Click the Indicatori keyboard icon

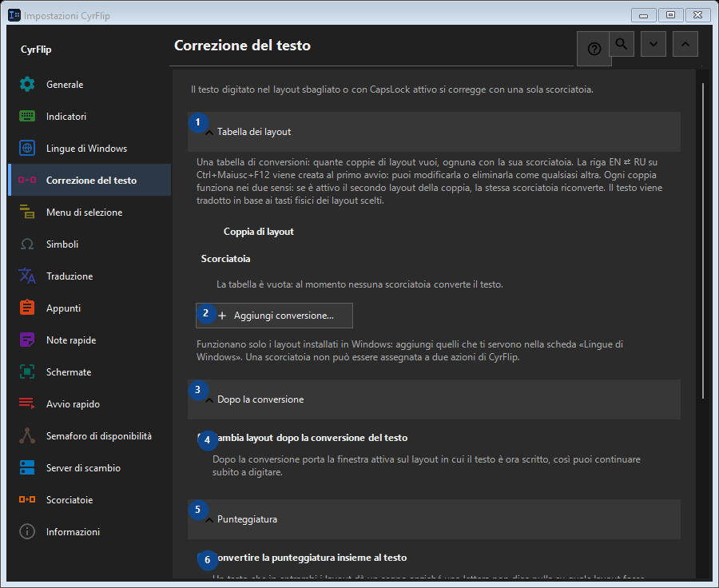point(27,117)
